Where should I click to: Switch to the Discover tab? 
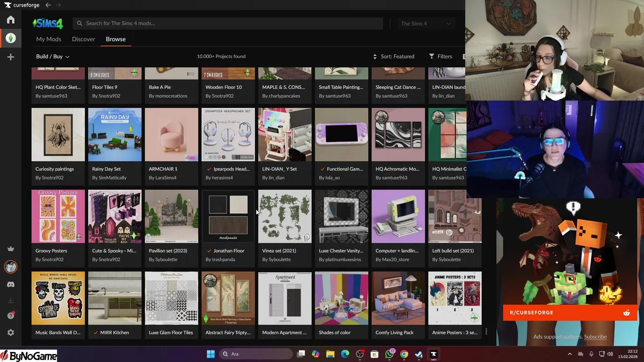click(84, 39)
